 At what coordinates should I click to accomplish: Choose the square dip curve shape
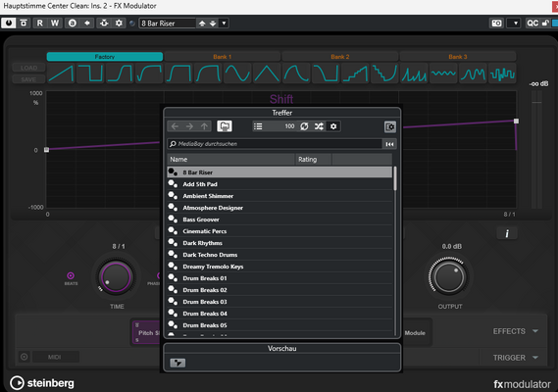[x=90, y=73]
